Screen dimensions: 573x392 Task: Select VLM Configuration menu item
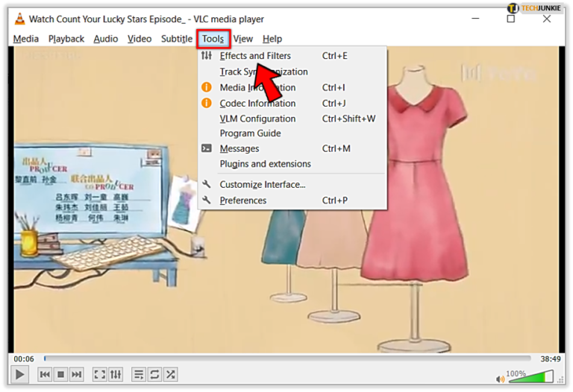tap(292, 118)
